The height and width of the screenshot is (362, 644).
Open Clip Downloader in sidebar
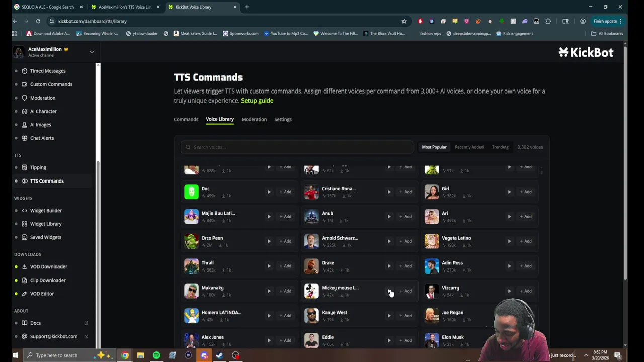48,280
